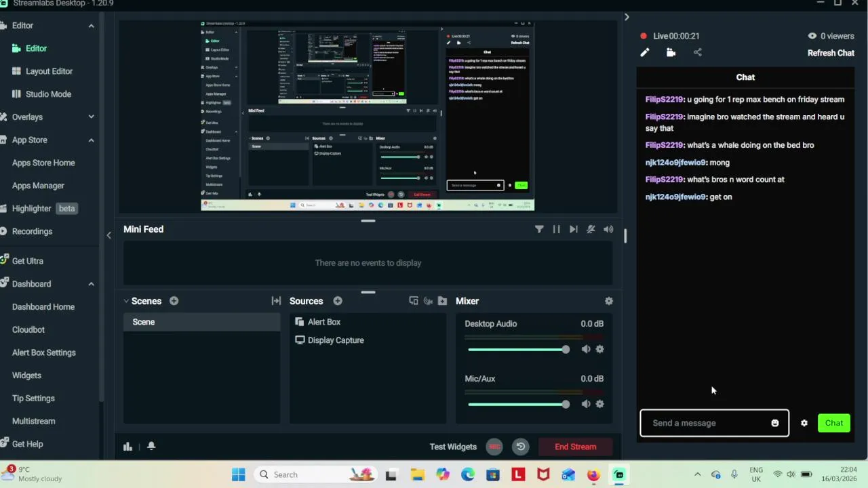Click the Mic/Aux volume slider handle
Screen dimensions: 868x488
click(566, 404)
